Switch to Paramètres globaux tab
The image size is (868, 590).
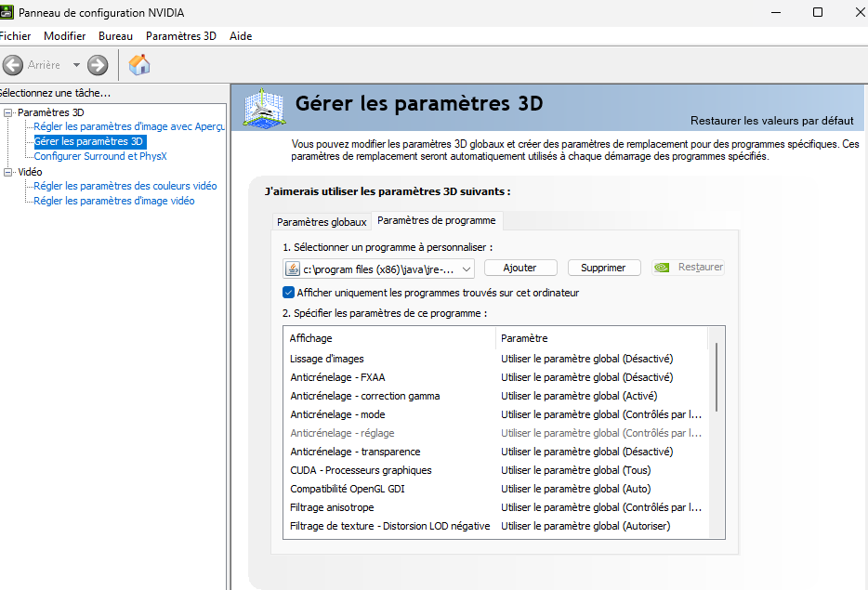tap(322, 222)
